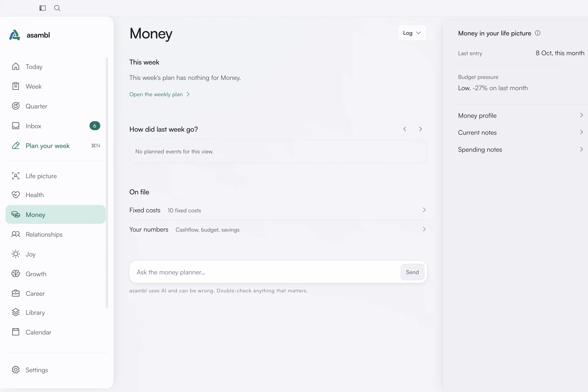Click the Quarter target icon

coord(16,106)
